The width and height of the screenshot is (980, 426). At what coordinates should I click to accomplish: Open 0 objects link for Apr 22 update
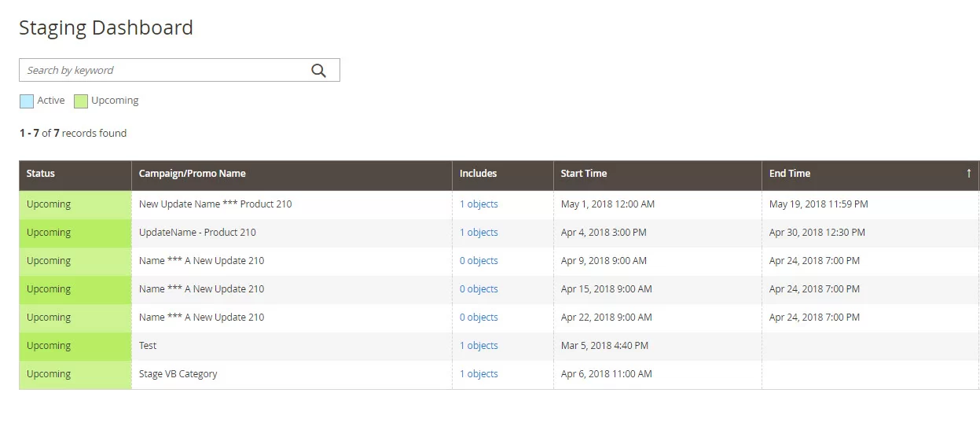[479, 318]
